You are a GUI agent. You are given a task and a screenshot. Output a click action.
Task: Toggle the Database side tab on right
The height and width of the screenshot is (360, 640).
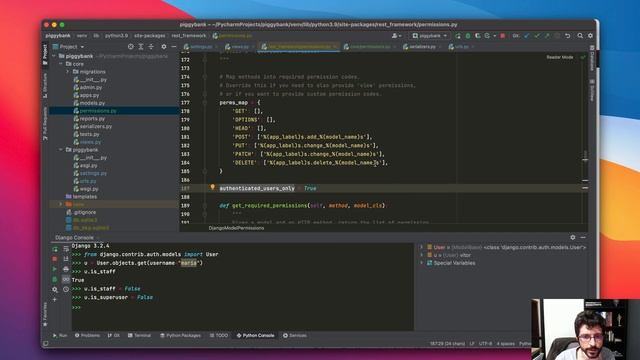(x=592, y=58)
